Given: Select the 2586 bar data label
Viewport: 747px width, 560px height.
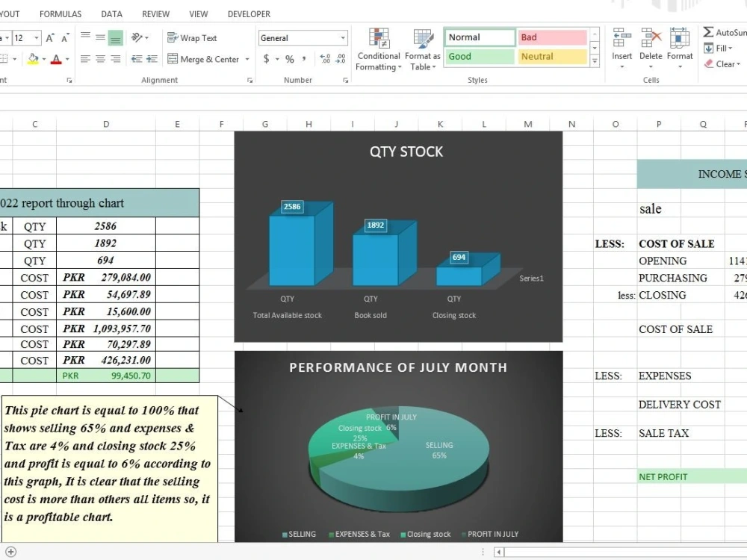Looking at the screenshot, I should pyautogui.click(x=292, y=206).
